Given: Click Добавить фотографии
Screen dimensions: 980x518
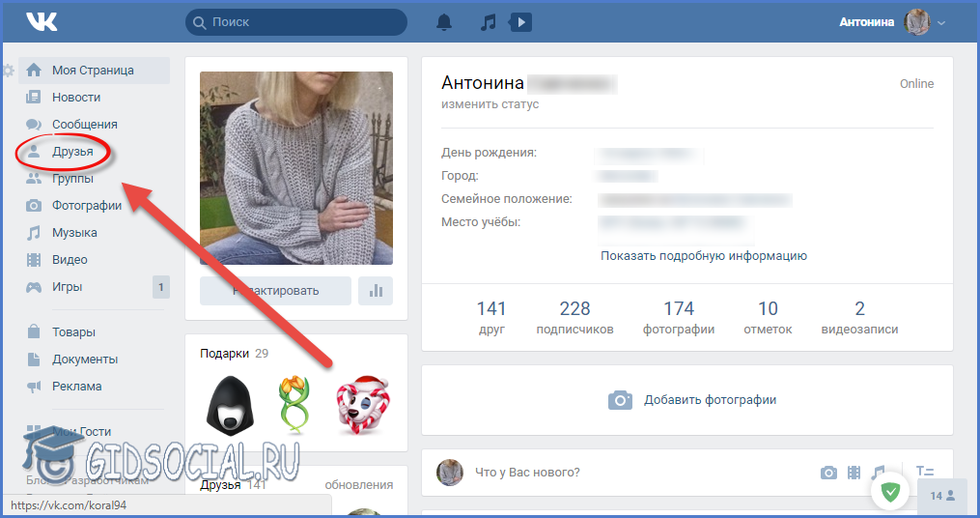Looking at the screenshot, I should [692, 400].
